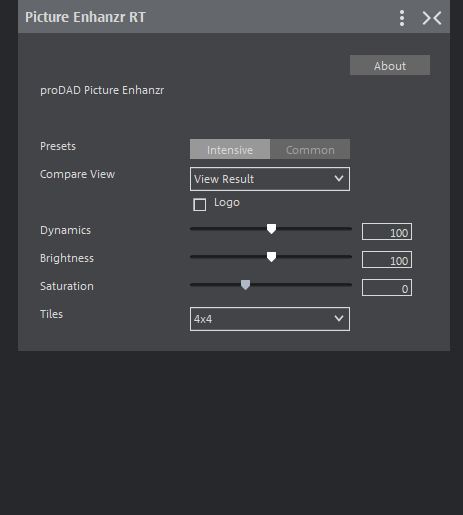Click the Dynamics value field
This screenshot has height=515, width=463.
click(x=387, y=232)
